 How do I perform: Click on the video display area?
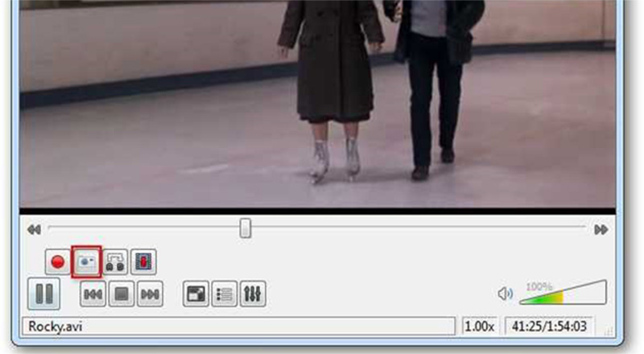(322, 105)
